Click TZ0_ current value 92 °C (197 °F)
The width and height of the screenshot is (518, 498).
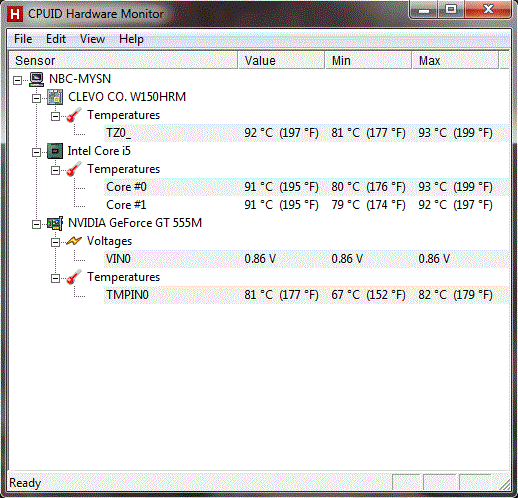pos(281,133)
